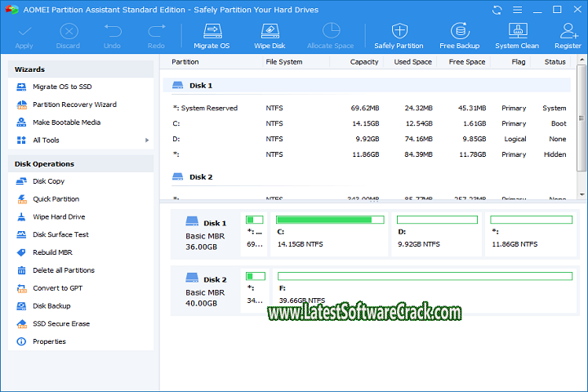
Task: Collapse the Wizards section header
Action: coord(80,69)
